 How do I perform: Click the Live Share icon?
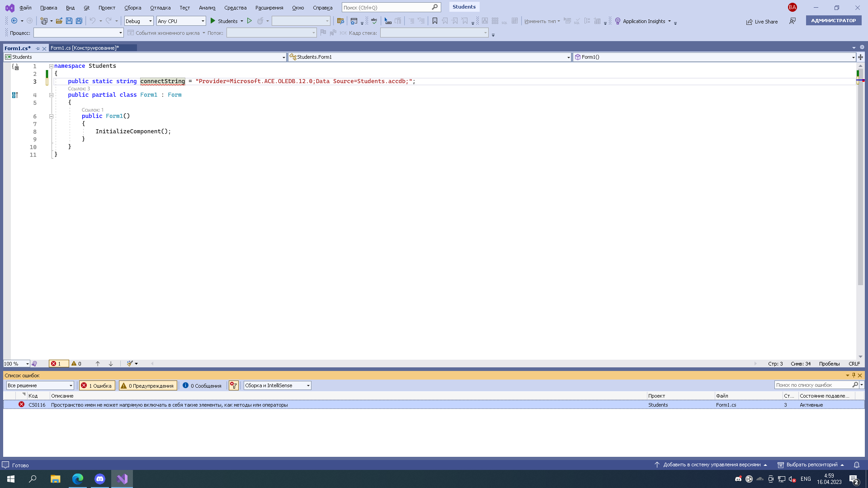[750, 22]
